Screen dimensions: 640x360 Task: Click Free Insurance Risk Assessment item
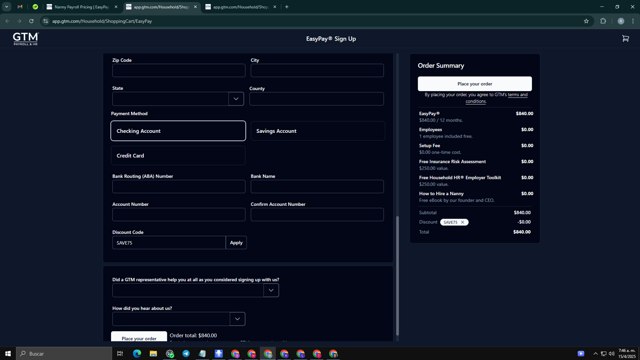(476, 164)
